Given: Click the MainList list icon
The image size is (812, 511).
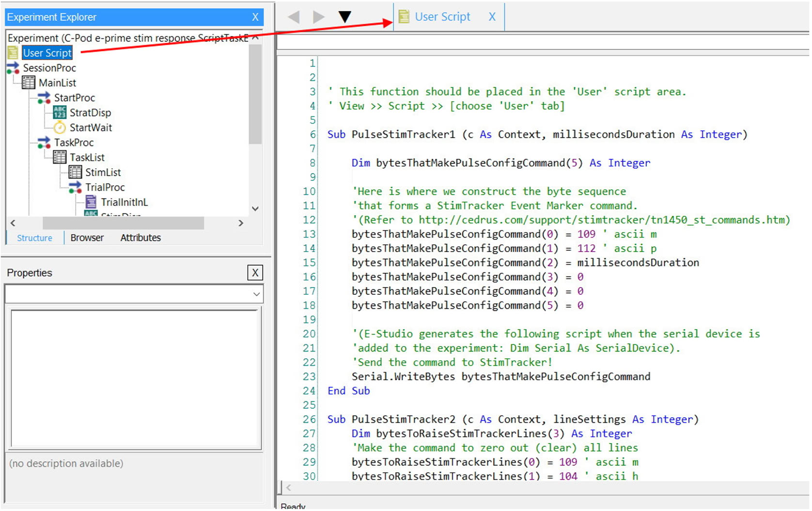Looking at the screenshot, I should pyautogui.click(x=29, y=83).
